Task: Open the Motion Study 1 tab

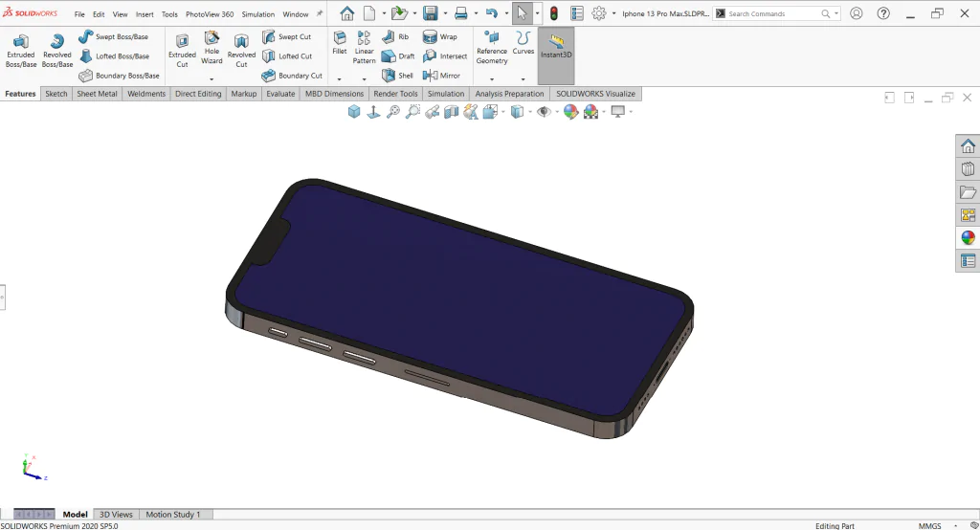Action: coord(173,515)
